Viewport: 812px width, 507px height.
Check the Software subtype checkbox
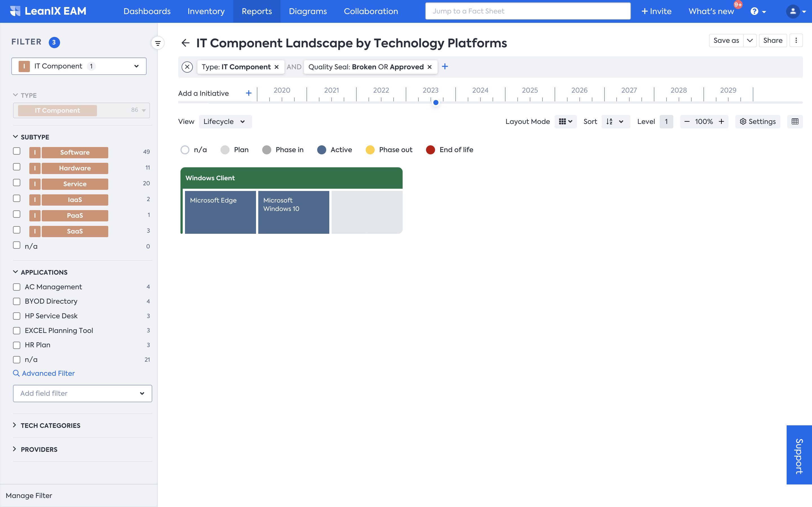click(x=17, y=151)
